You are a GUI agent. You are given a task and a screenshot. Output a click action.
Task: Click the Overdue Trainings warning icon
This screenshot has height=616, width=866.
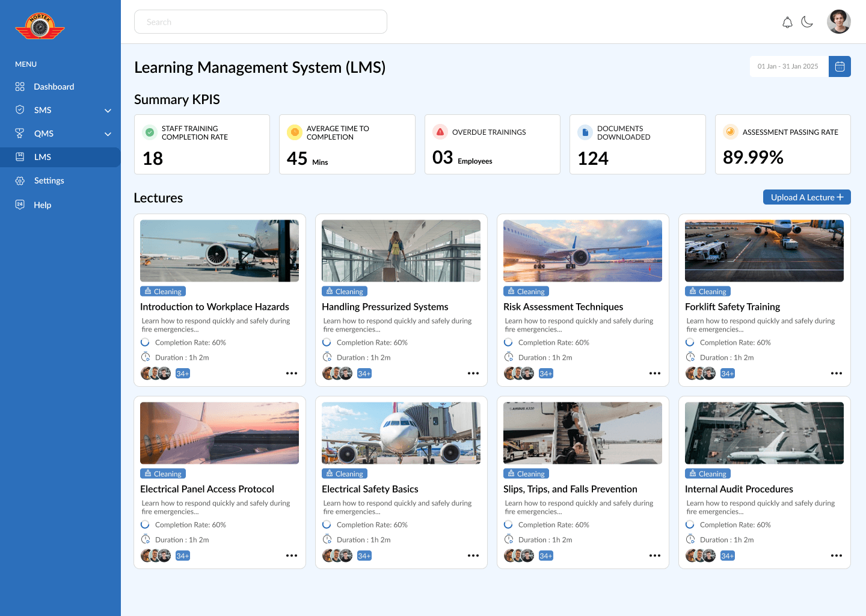point(440,132)
